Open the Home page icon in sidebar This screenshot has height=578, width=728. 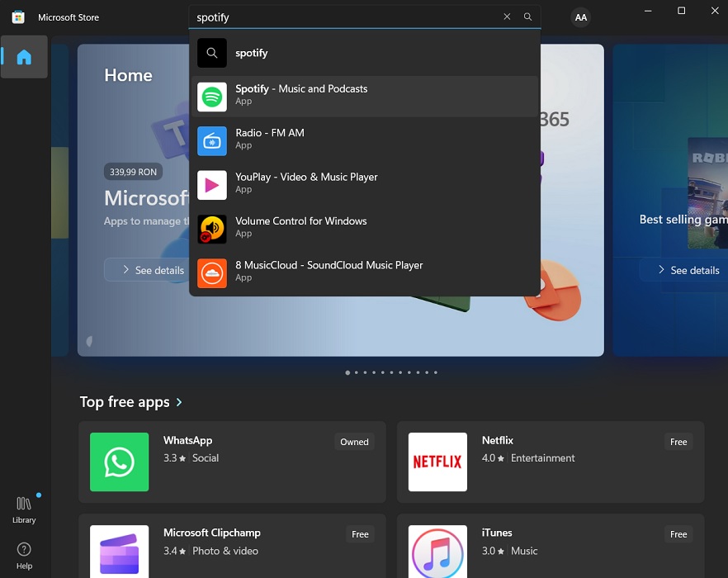(24, 58)
